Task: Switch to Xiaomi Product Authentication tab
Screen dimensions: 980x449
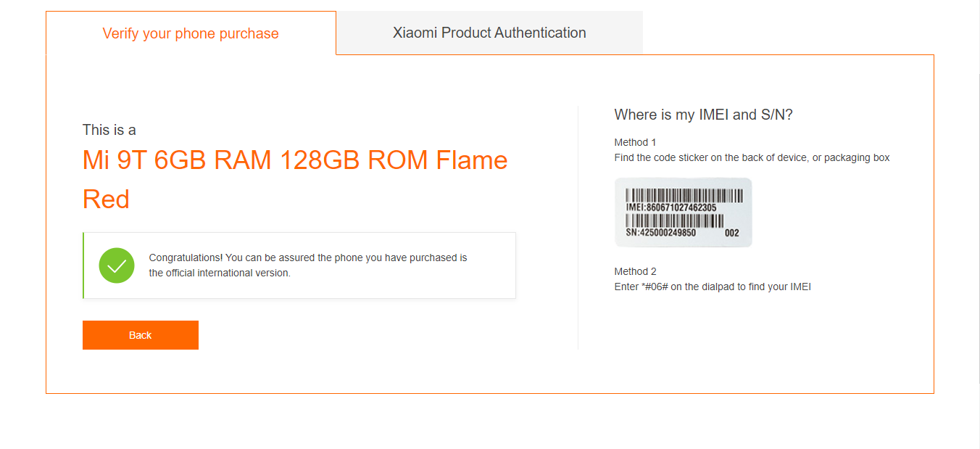Action: point(489,33)
